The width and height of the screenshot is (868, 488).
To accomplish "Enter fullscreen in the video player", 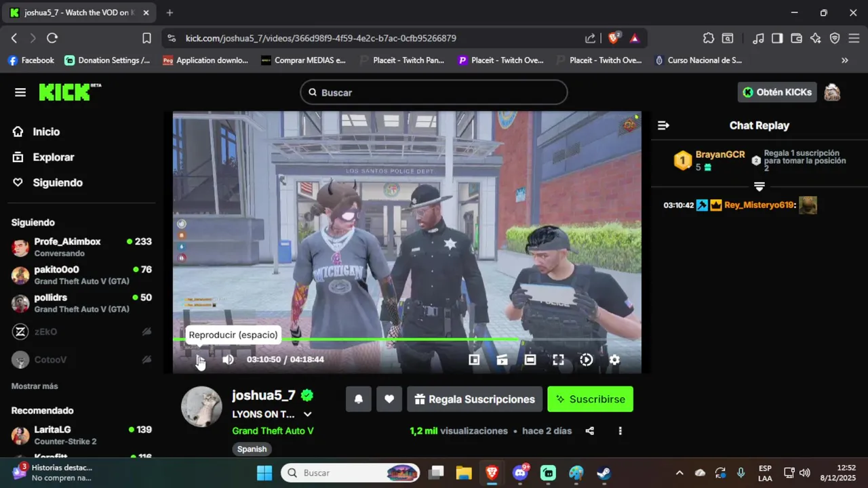I will coord(558,360).
